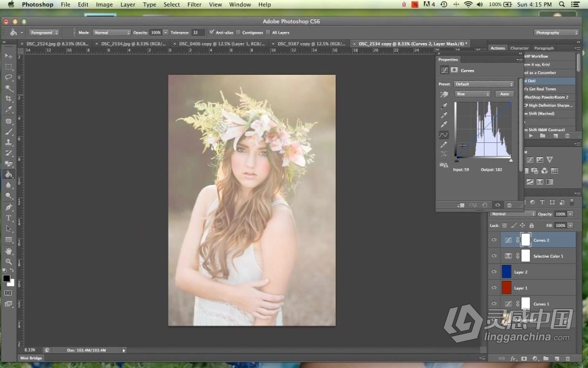Pick the white point eyedropper in Curves
This screenshot has width=588, height=368.
[x=444, y=125]
